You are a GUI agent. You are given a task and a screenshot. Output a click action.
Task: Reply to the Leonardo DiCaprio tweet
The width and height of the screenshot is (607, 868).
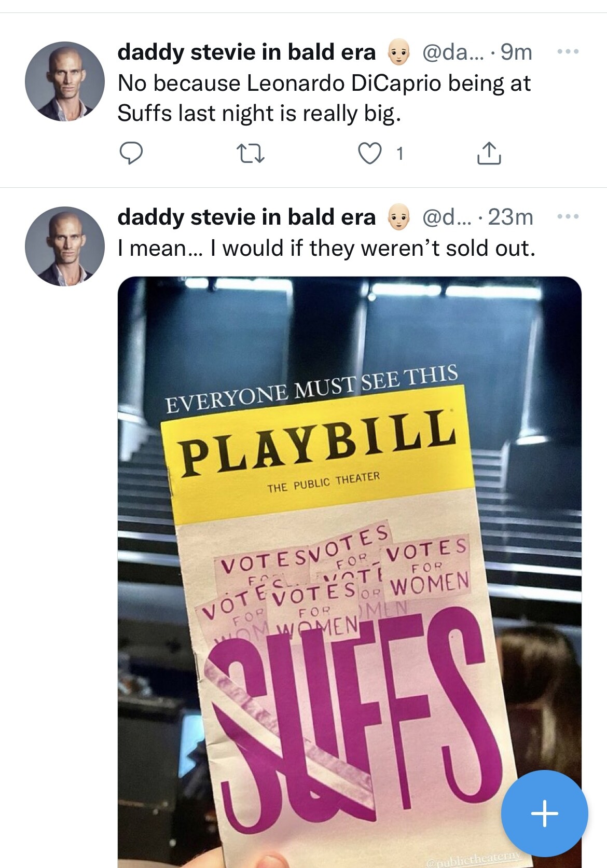(x=131, y=154)
